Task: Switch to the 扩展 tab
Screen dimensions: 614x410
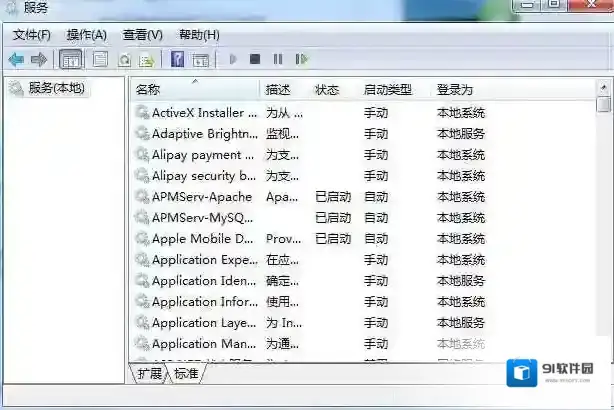Action: tap(149, 373)
